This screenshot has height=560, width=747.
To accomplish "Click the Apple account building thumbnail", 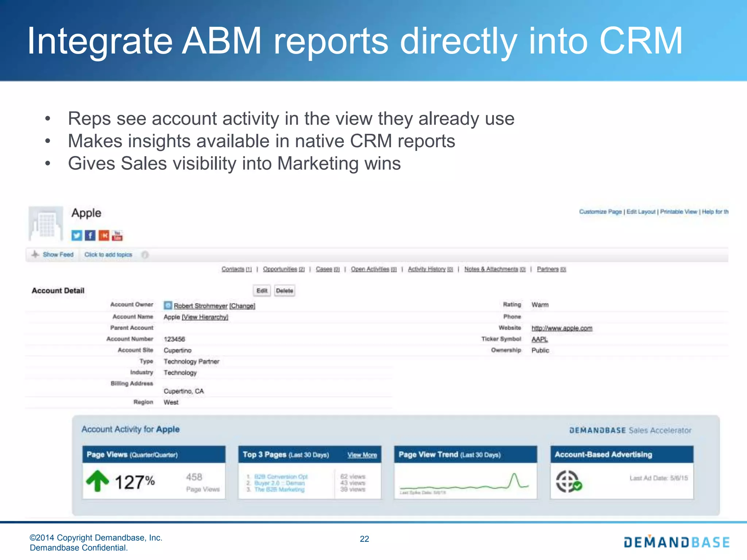I will point(46,223).
